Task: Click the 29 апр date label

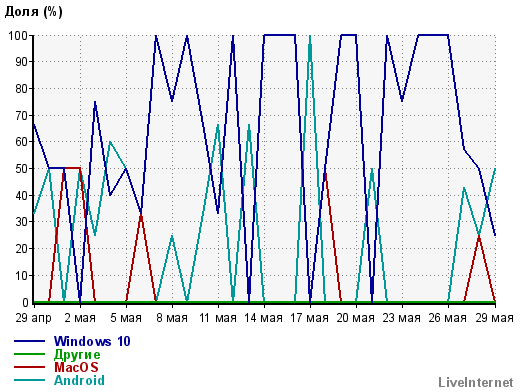Action: pos(33,318)
